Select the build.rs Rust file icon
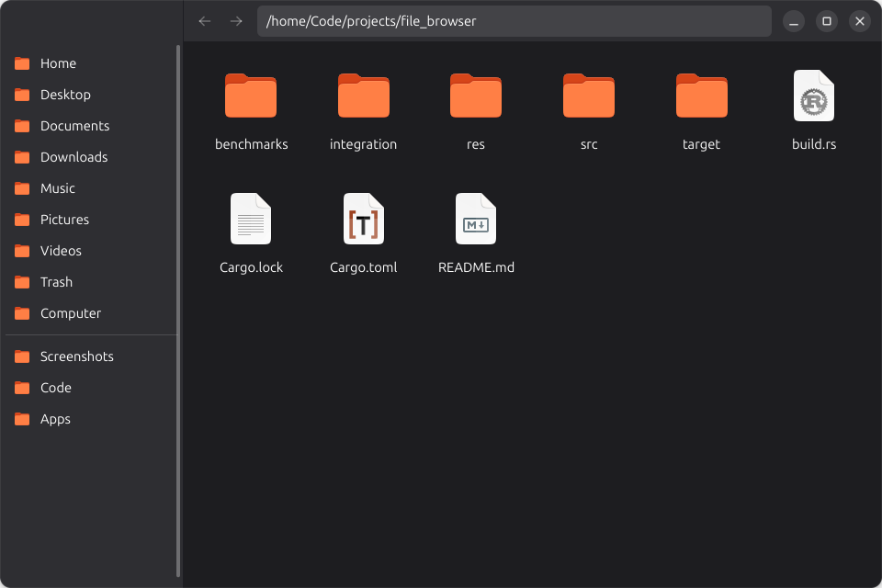The width and height of the screenshot is (882, 588). (814, 96)
